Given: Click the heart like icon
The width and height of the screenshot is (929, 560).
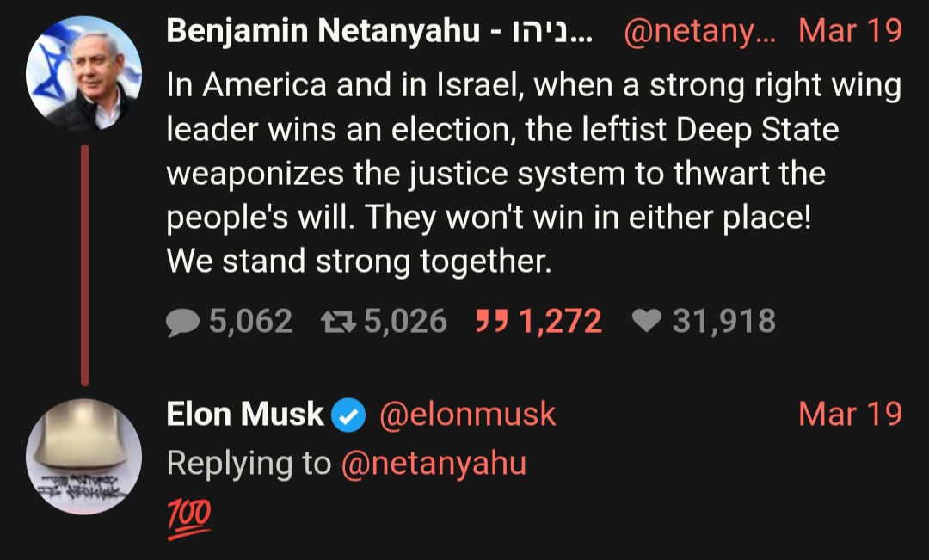Looking at the screenshot, I should coord(646,322).
